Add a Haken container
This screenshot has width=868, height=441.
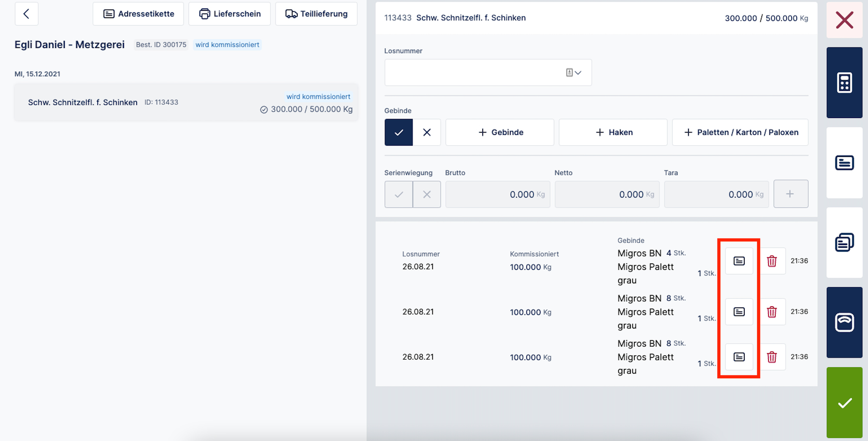(613, 133)
